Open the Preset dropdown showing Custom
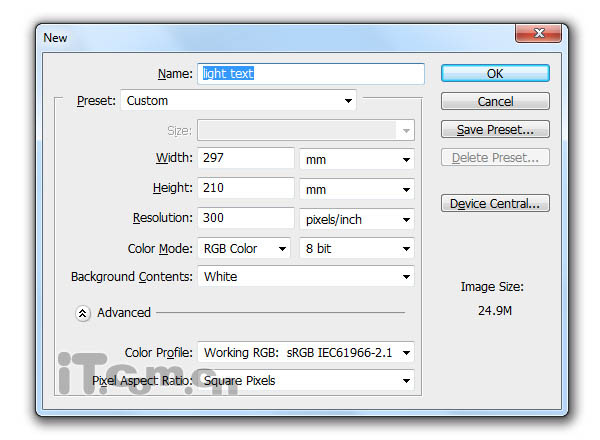This screenshot has height=440, width=600. 238,101
